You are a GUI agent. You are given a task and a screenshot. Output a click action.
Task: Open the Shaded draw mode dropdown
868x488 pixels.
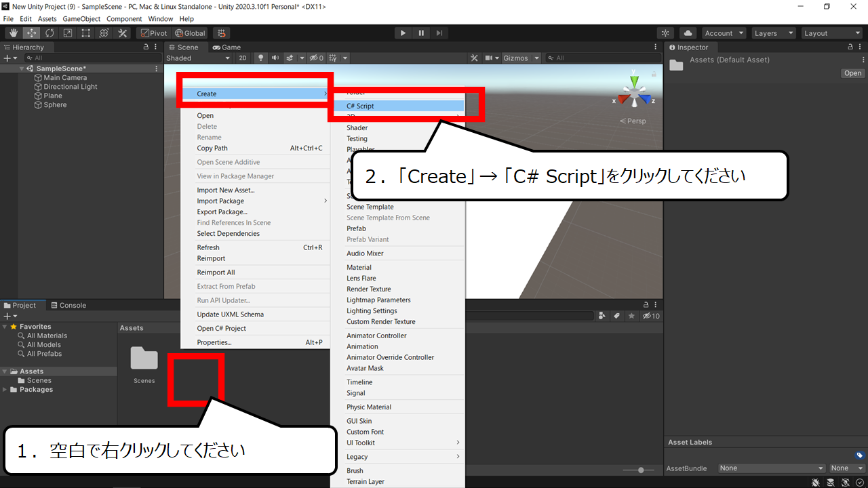(199, 58)
